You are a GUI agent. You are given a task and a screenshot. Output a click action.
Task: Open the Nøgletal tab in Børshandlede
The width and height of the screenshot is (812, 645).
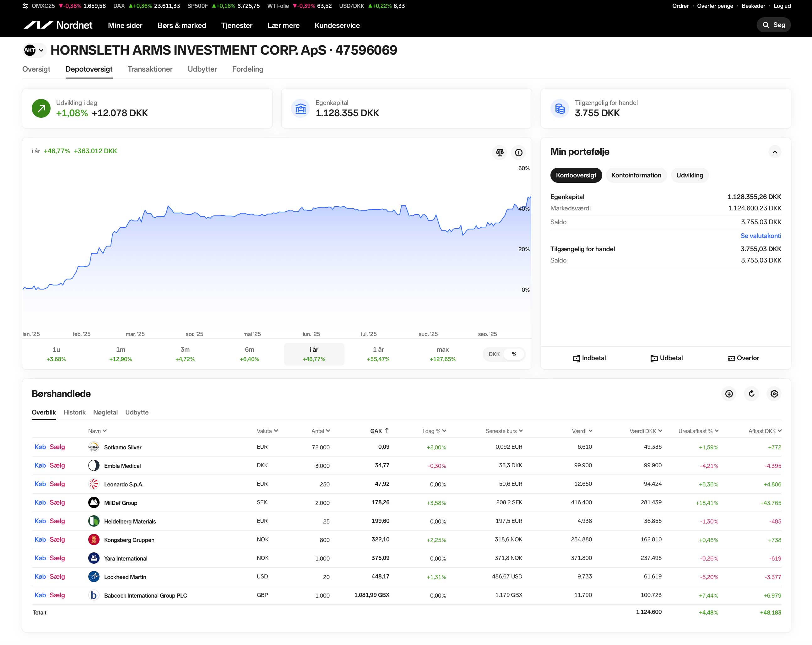(105, 412)
